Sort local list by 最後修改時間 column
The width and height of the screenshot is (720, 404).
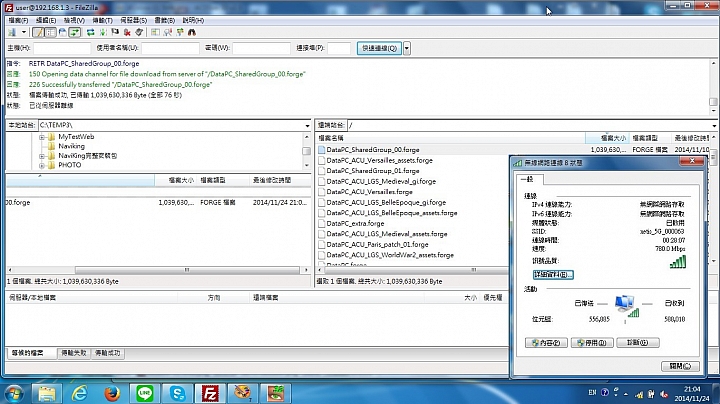279,180
